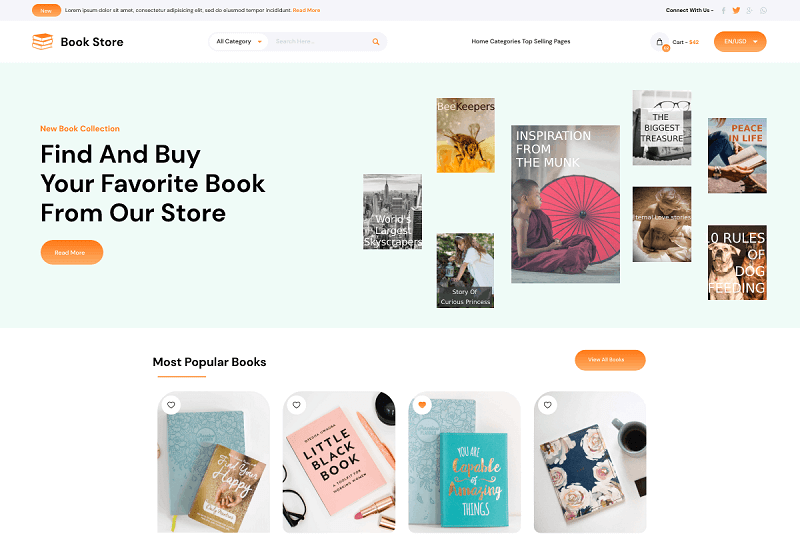Open the shopping cart bag icon
This screenshot has width=800, height=539.
click(x=660, y=42)
